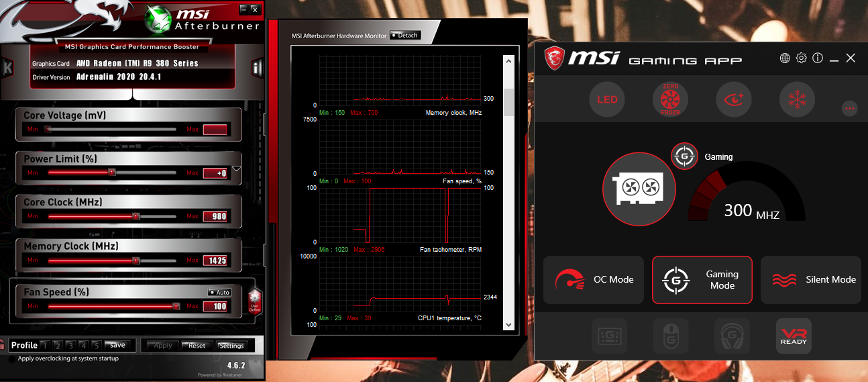Expand the Power Limit options arrow
The image size is (868, 382).
point(236,169)
